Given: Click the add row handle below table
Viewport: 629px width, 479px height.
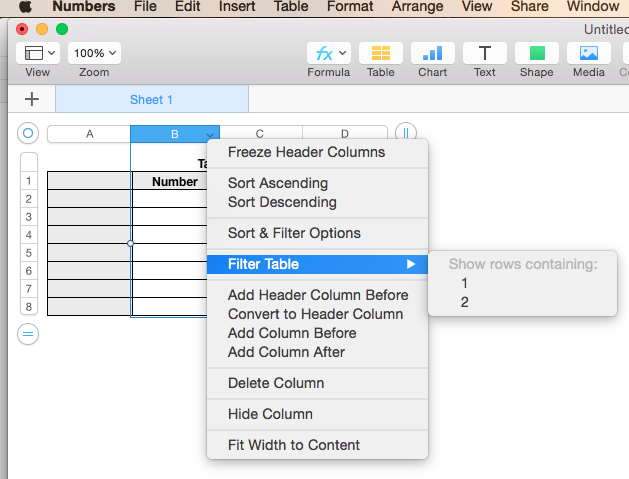Looking at the screenshot, I should click(x=28, y=334).
